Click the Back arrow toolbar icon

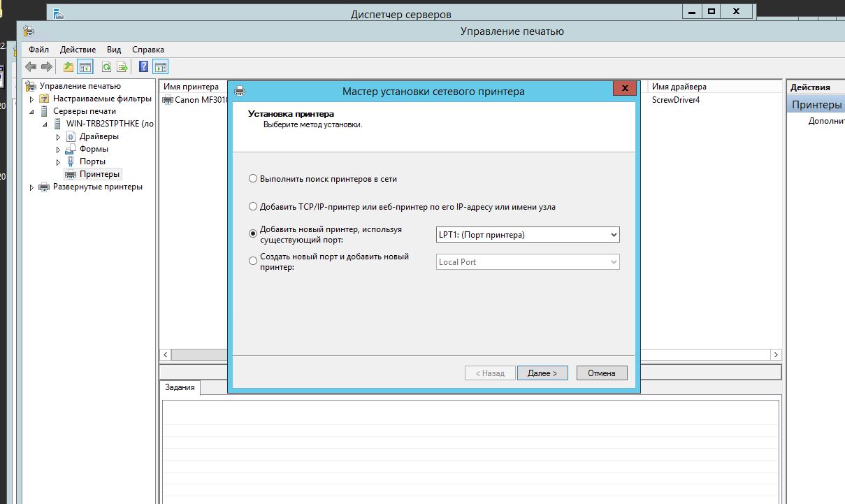31,67
